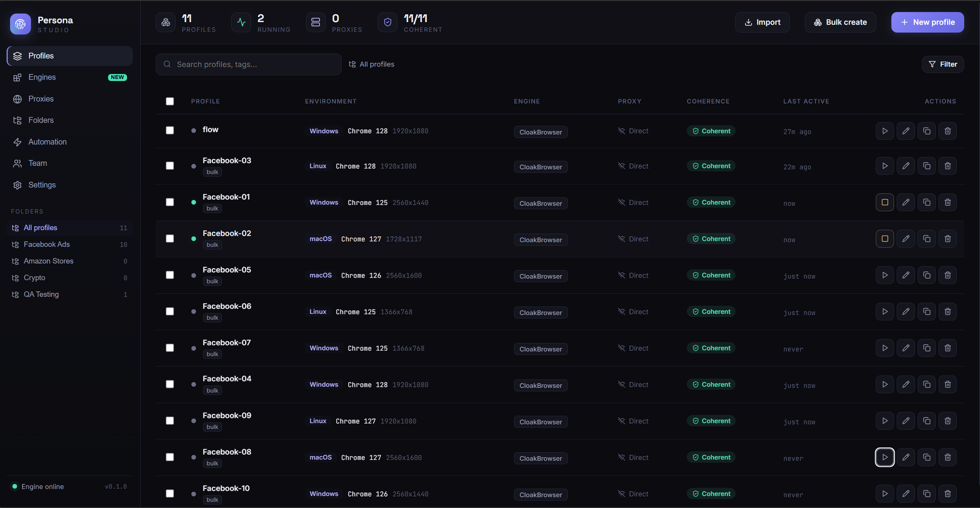This screenshot has height=508, width=980.
Task: Focus the Search profiles, tags field
Action: click(249, 64)
